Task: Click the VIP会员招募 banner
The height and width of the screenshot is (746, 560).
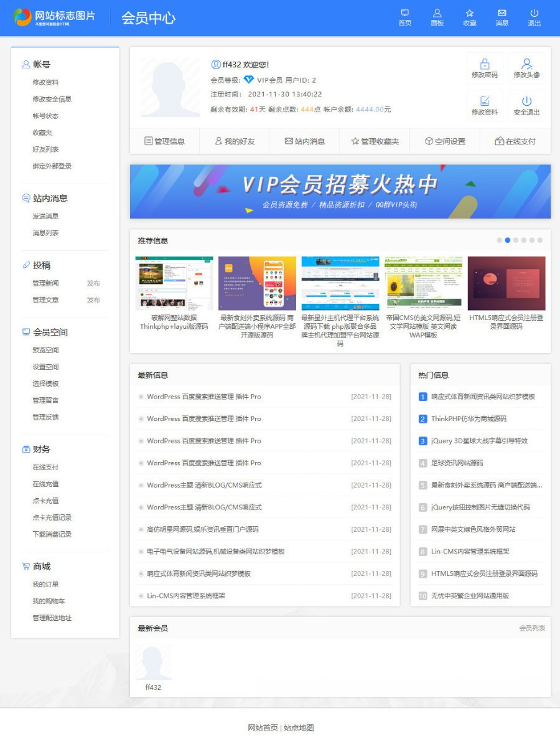Action: [340, 192]
